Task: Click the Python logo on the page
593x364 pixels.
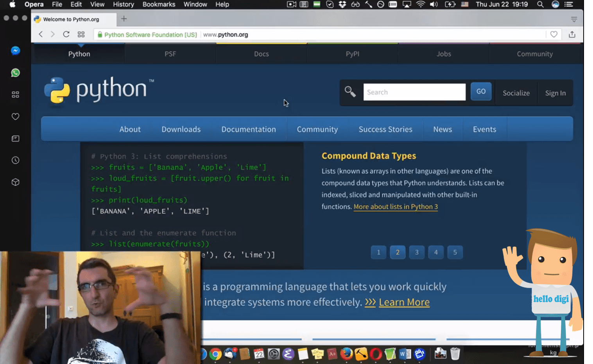Action: pyautogui.click(x=99, y=90)
